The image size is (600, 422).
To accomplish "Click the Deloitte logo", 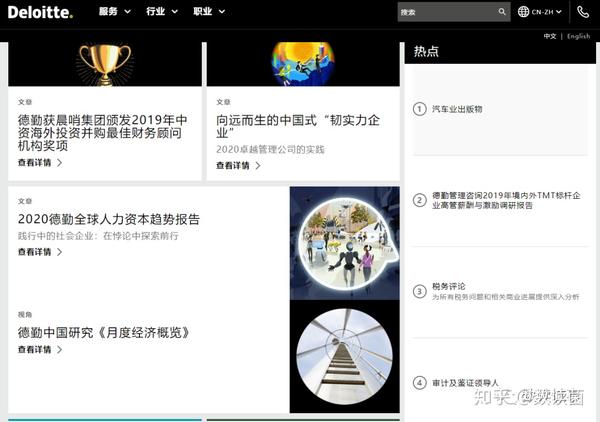I will click(40, 12).
